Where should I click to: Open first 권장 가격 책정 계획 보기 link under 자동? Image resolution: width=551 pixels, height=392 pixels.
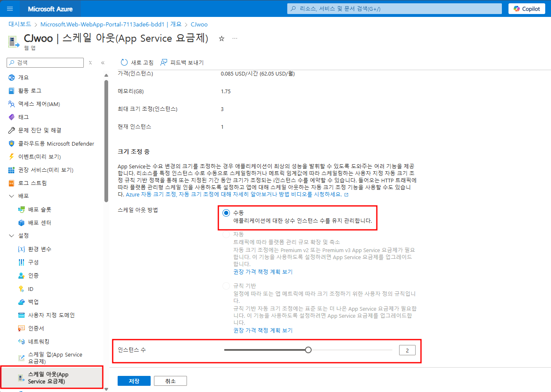coord(263,272)
